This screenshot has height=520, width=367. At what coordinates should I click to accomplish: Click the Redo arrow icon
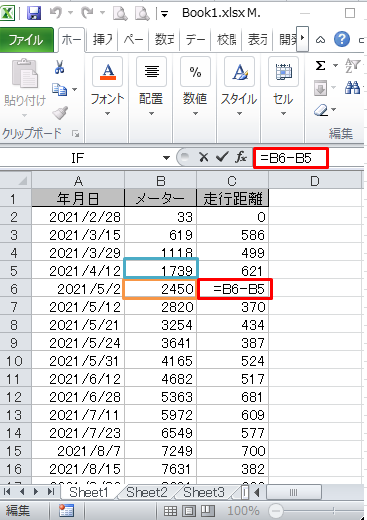87,13
